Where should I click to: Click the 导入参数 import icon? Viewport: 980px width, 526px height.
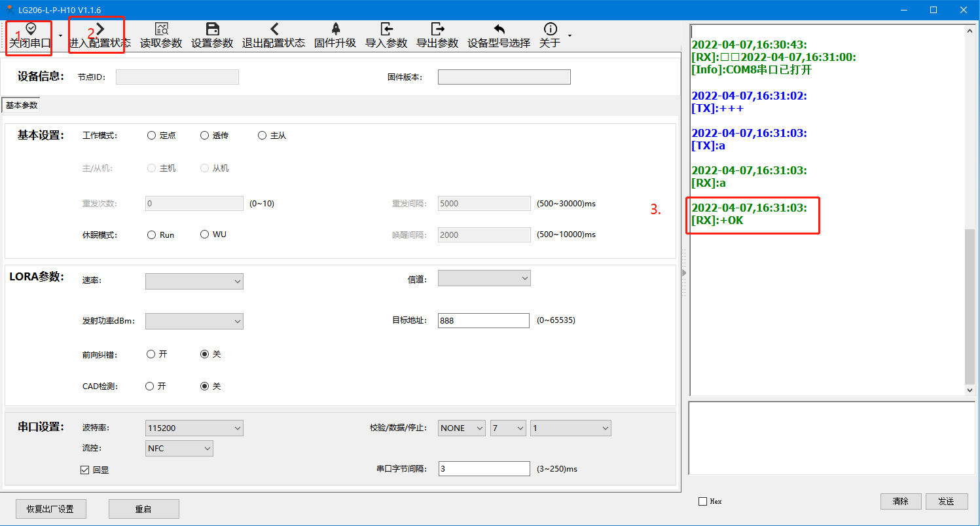point(386,29)
